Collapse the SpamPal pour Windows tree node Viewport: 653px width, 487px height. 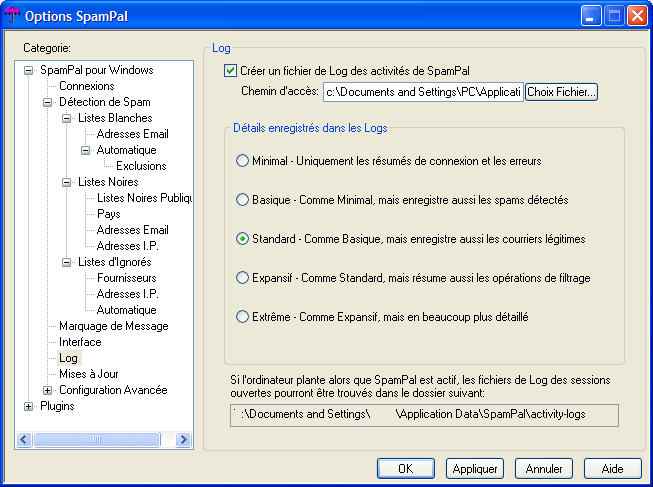pos(28,70)
